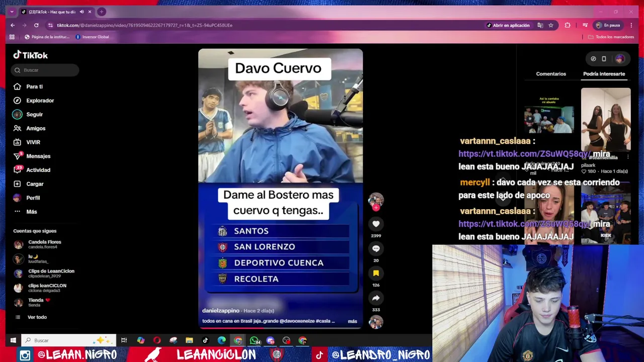
Task: Translate page icon in address bar
Action: tap(540, 25)
